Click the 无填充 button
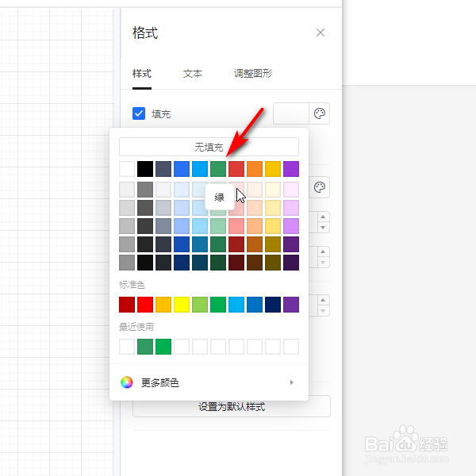This screenshot has width=476, height=476. point(209,147)
